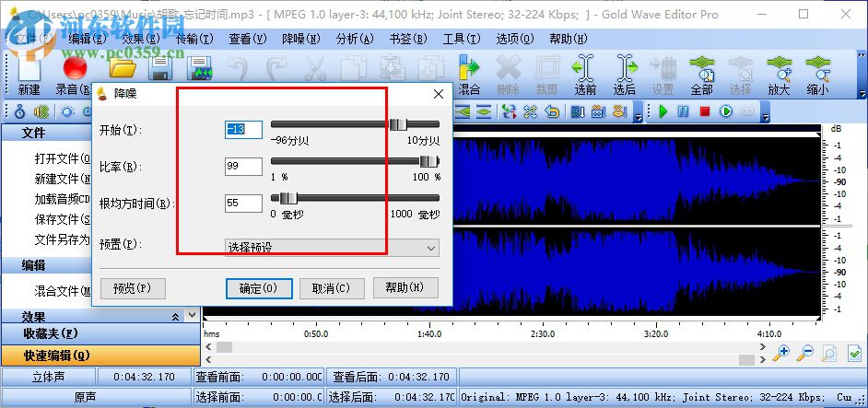
Task: Click the 开始 value input field
Action: pos(243,130)
